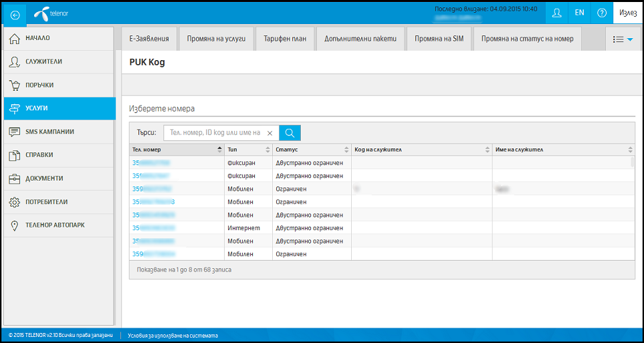
Task: Click the PUK Код heading
Action: 147,63
